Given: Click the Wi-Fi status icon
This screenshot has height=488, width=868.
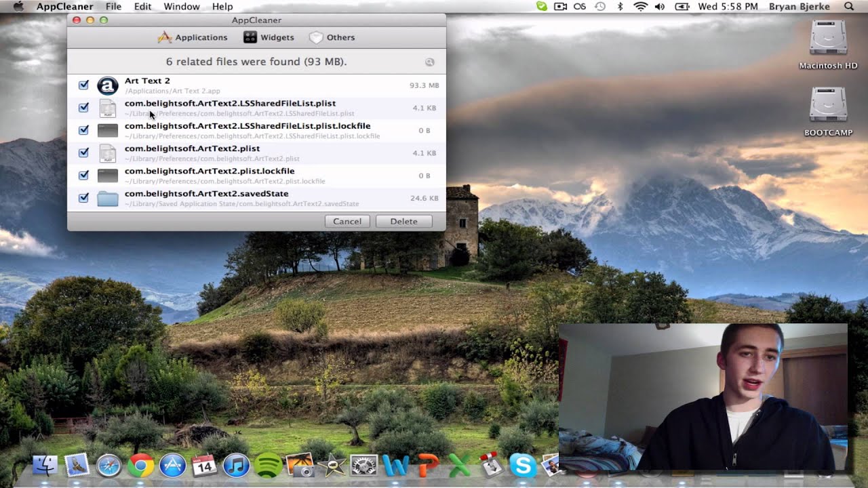Looking at the screenshot, I should pos(640,6).
